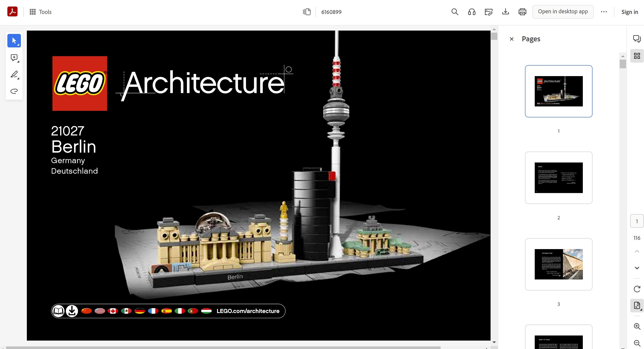
Task: Click the French flag icon
Action: [153, 311]
